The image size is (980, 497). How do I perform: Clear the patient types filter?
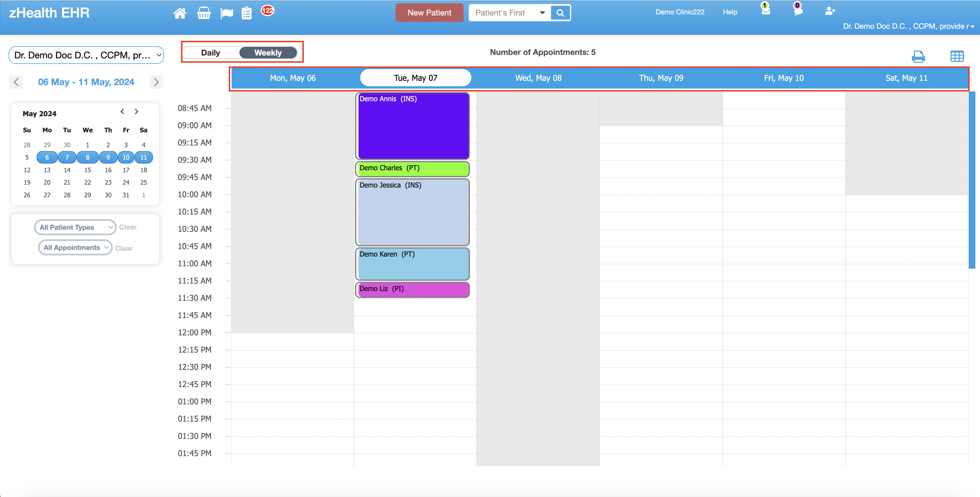pyautogui.click(x=127, y=227)
